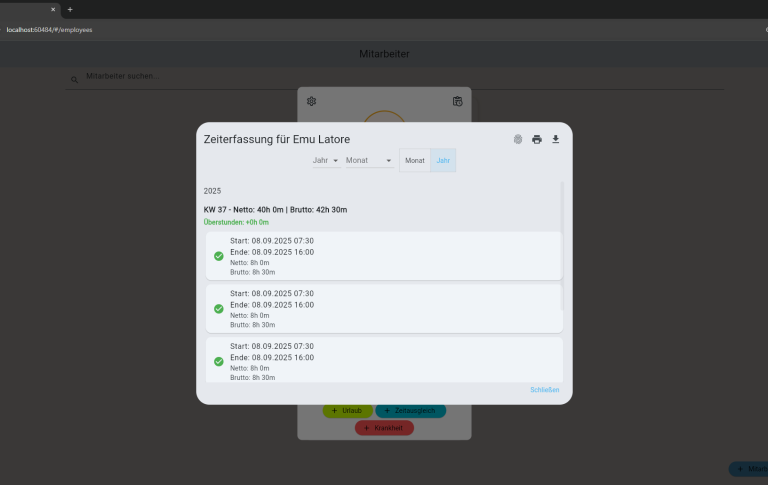768x485 pixels.
Task: Click the dialog title Zeiterfassung für Emu Latore
Action: point(277,139)
